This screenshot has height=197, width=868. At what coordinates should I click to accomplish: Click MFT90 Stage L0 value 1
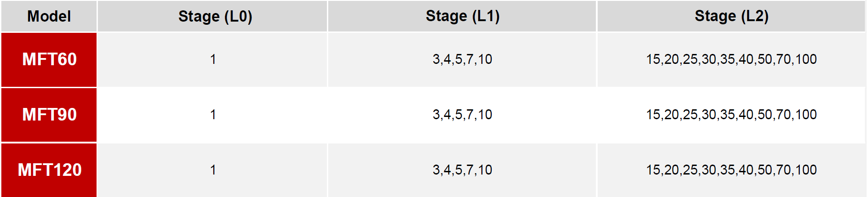click(213, 115)
